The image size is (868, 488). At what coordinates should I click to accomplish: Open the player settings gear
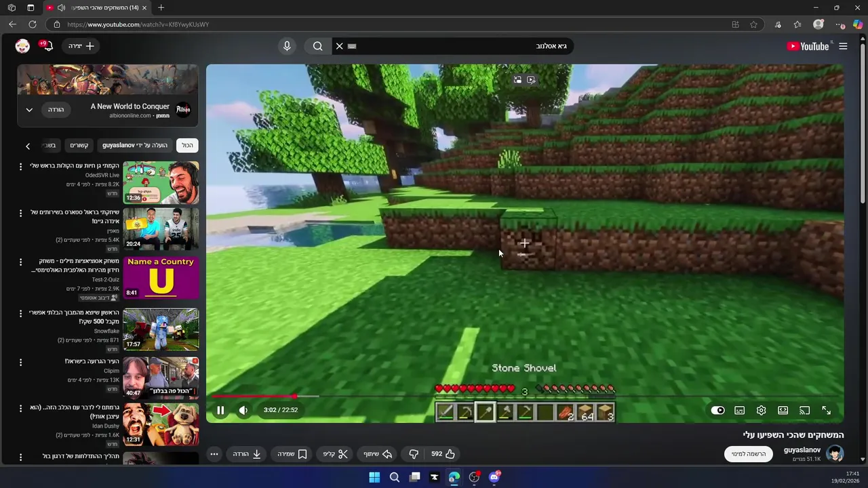(761, 410)
